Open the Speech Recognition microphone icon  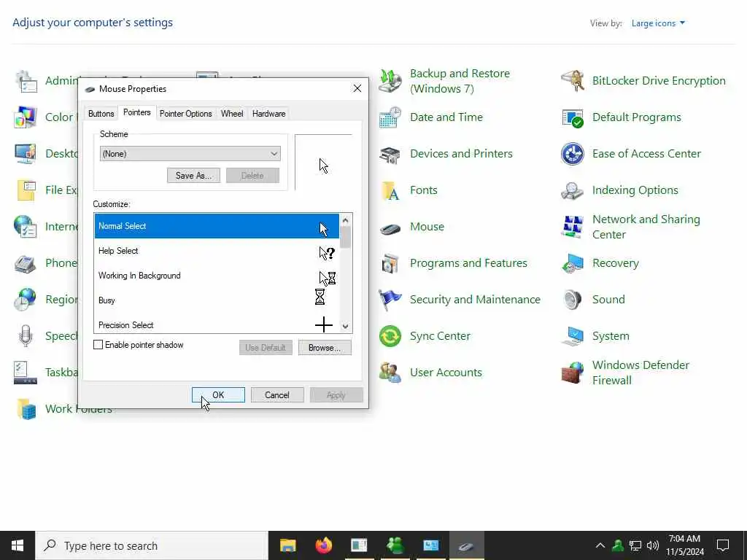pos(26,336)
